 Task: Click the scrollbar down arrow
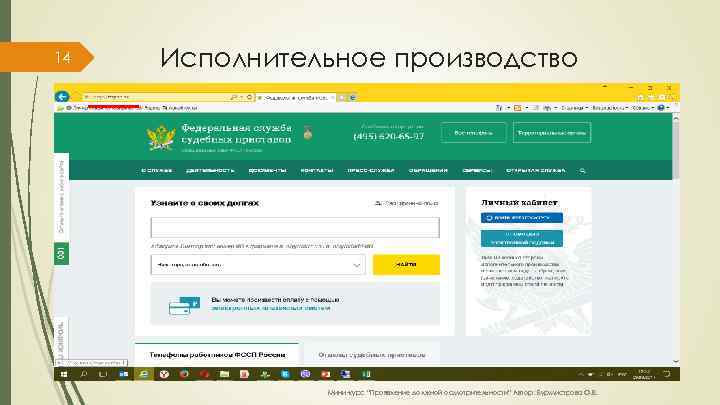675,362
